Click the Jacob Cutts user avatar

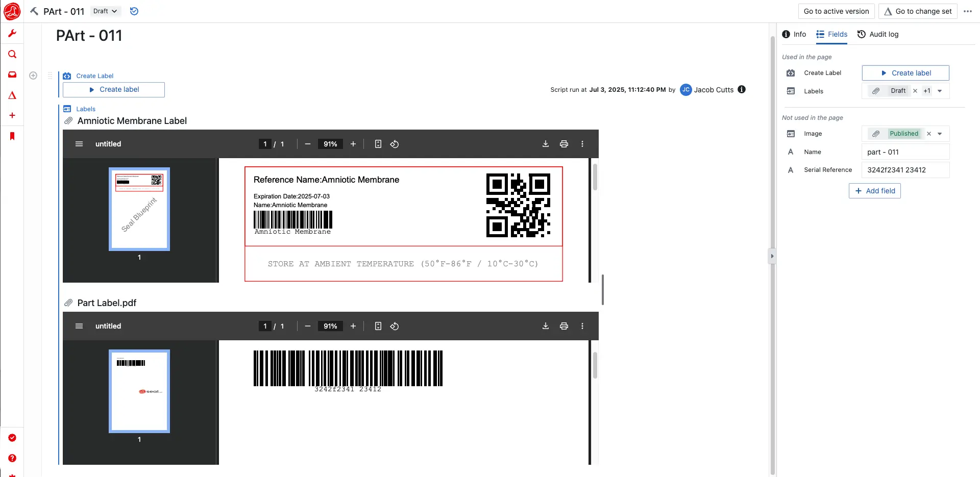(686, 90)
